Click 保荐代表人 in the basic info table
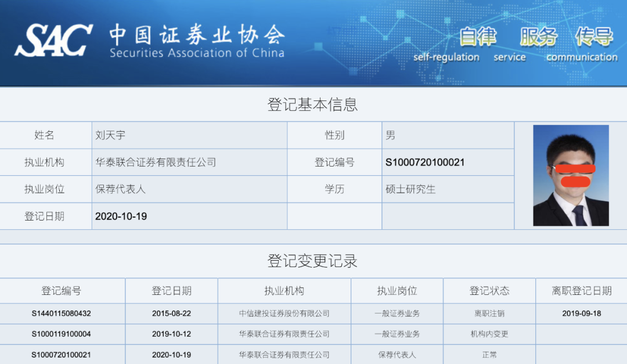Screen dimensions: 627x364 pyautogui.click(x=120, y=189)
